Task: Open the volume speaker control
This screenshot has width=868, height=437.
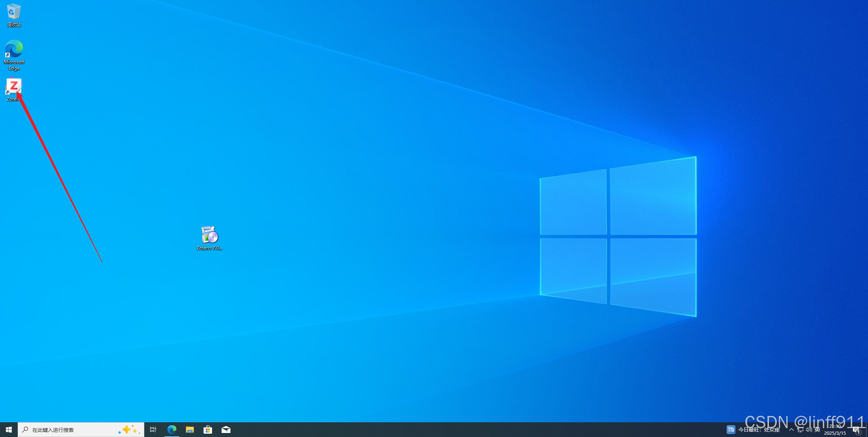Action: (809, 430)
